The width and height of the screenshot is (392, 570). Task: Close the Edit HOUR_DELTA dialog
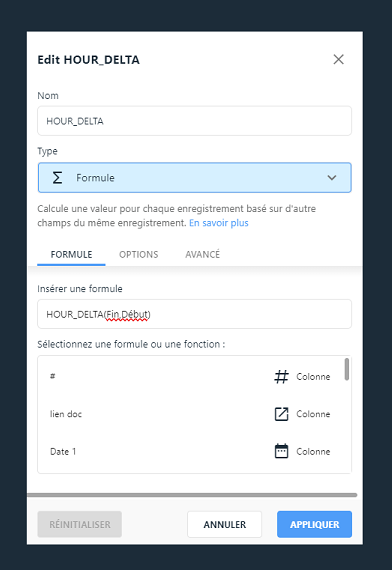point(339,59)
